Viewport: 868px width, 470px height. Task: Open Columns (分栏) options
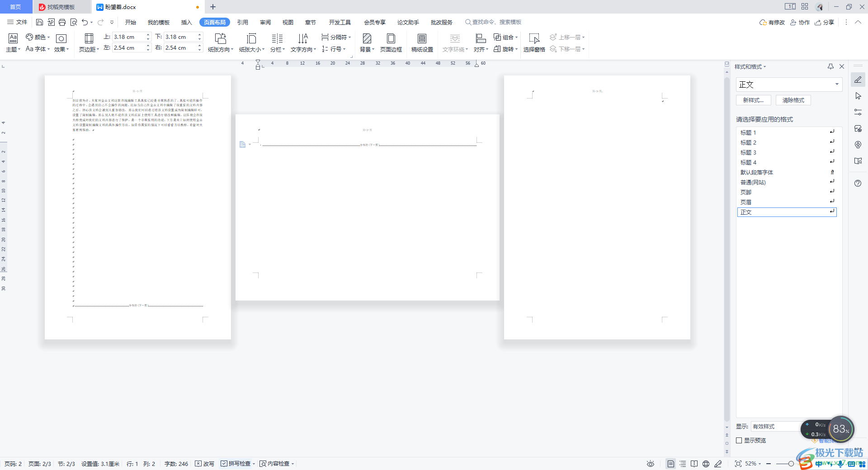(278, 43)
